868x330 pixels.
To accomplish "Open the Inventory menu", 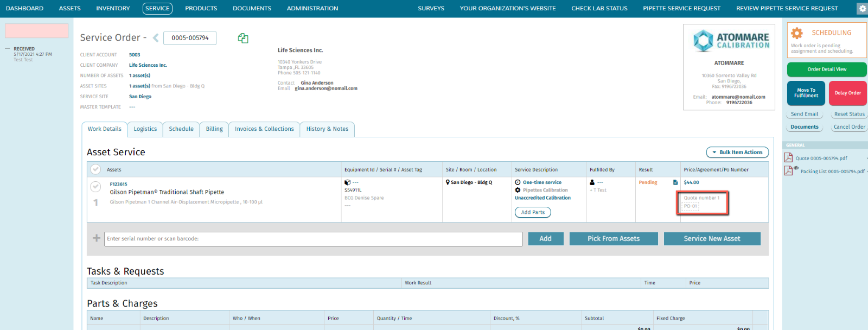I will pos(113,8).
